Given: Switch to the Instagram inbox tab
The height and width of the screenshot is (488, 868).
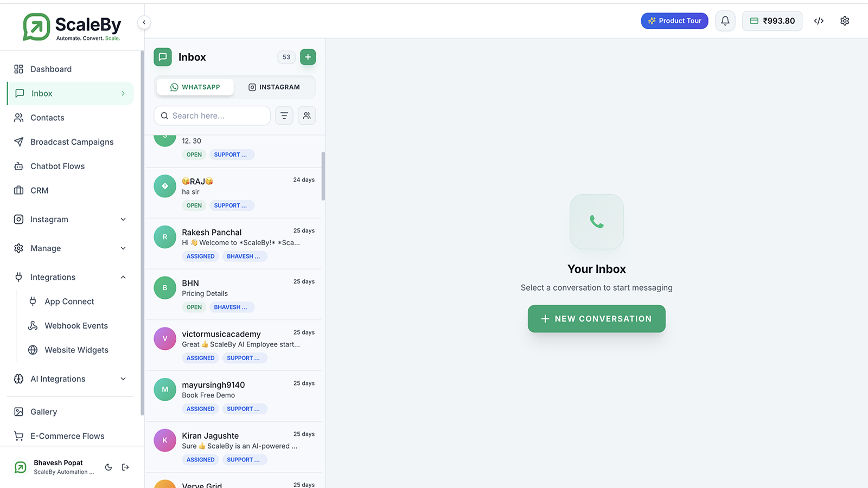Looking at the screenshot, I should (274, 87).
